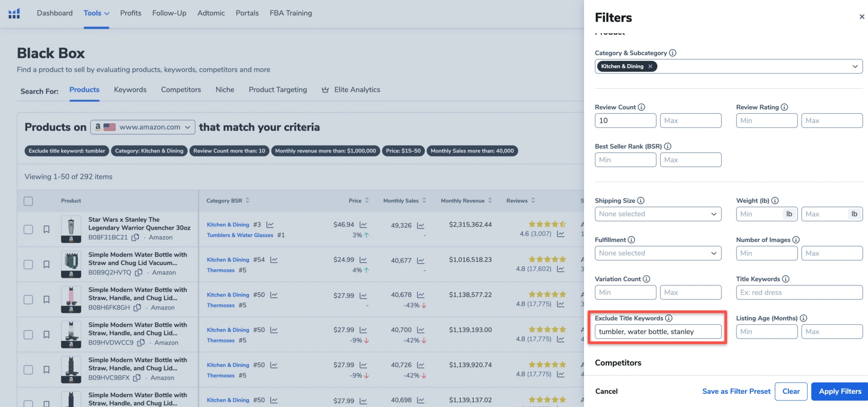The width and height of the screenshot is (868, 407).
Task: Open the Portals menu item
Action: [247, 13]
